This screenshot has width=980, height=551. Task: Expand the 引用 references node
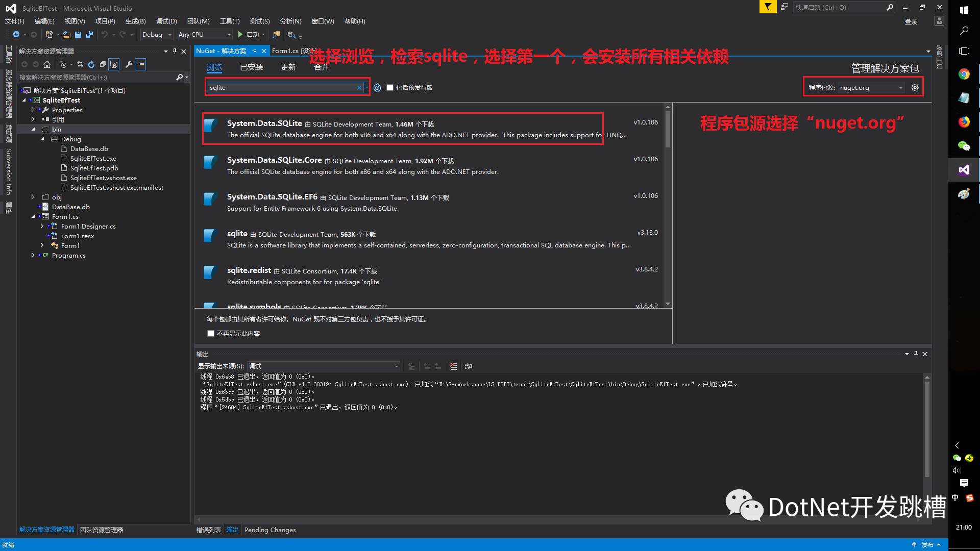click(x=33, y=119)
